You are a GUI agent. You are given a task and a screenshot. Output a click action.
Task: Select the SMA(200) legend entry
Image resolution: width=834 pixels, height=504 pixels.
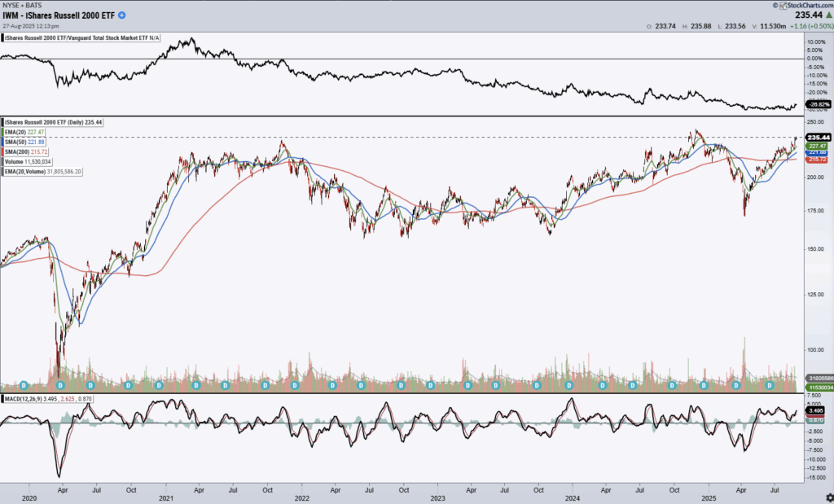[27, 151]
